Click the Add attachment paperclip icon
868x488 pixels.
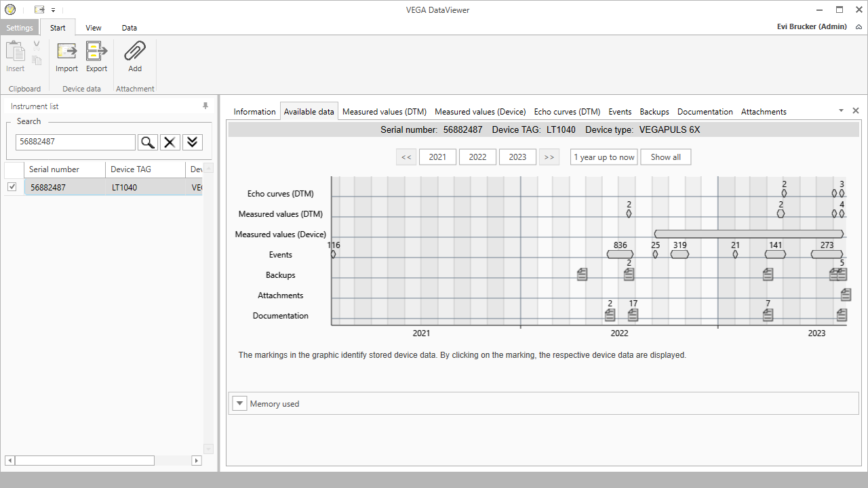135,52
